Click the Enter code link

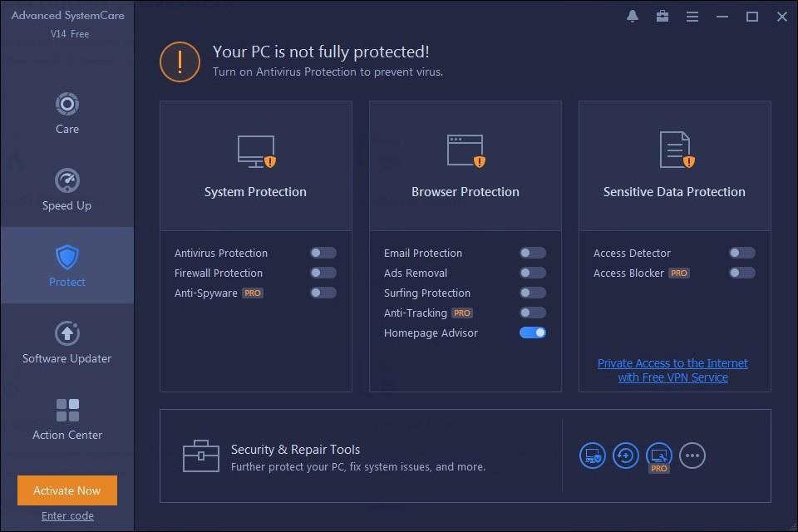pos(67,515)
